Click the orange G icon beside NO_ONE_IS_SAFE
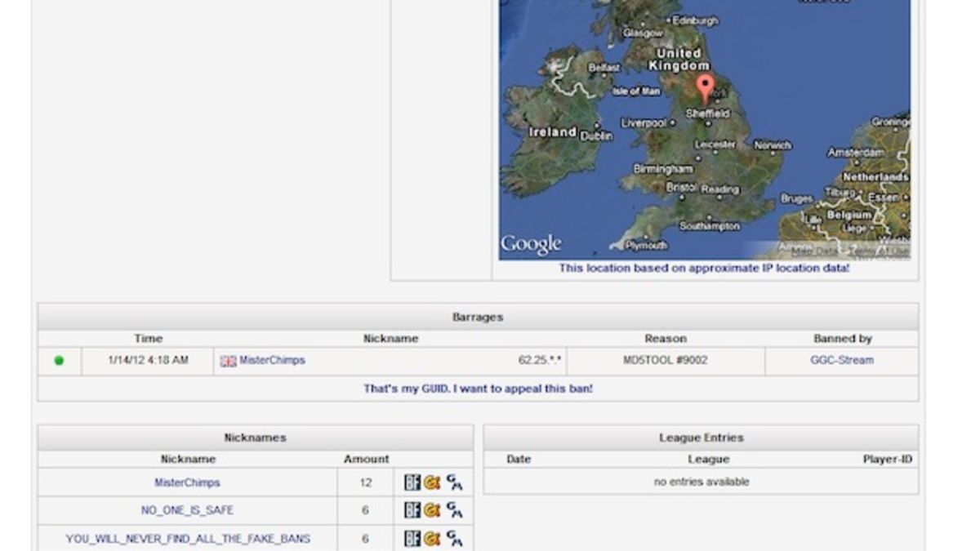Image resolution: width=980 pixels, height=551 pixels. click(x=432, y=510)
